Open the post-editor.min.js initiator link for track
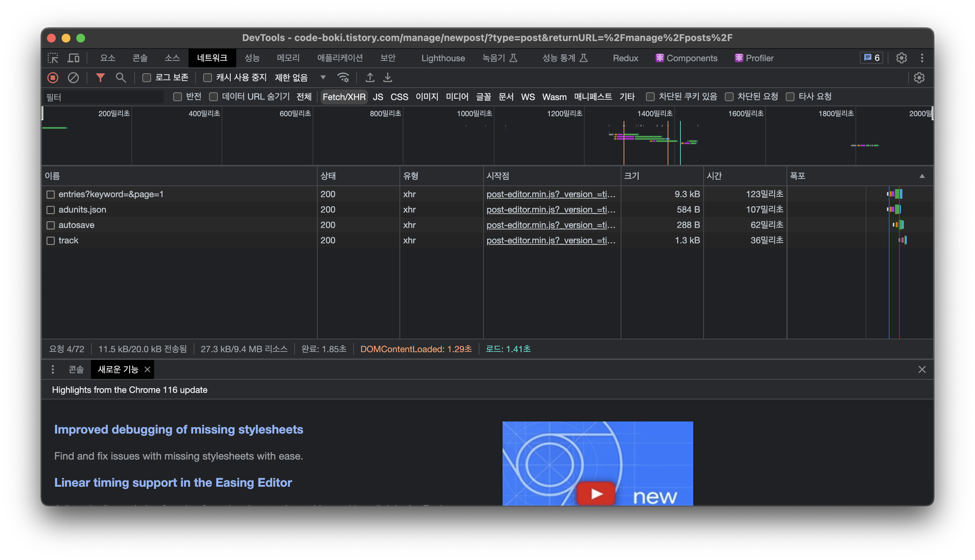The height and width of the screenshot is (560, 975). 551,240
